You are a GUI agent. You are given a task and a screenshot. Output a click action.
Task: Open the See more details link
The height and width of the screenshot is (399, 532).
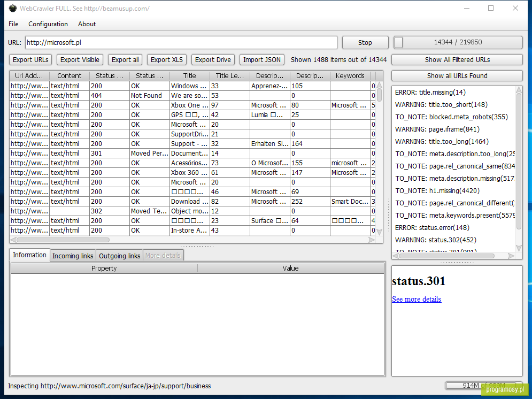417,300
